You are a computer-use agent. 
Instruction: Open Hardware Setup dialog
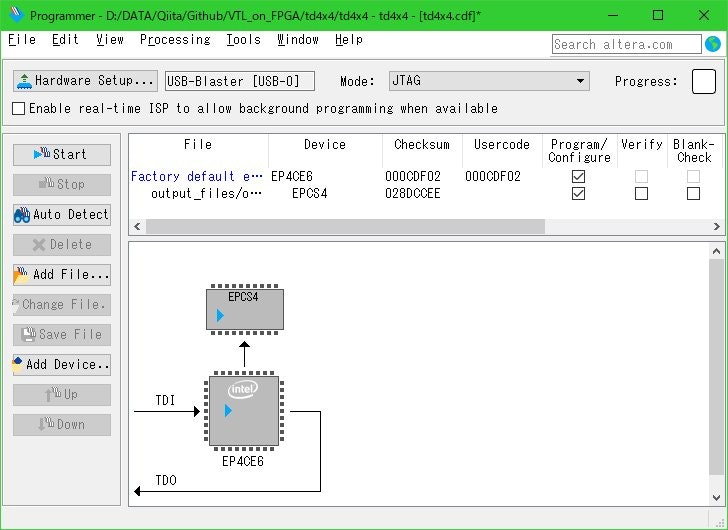(x=85, y=81)
